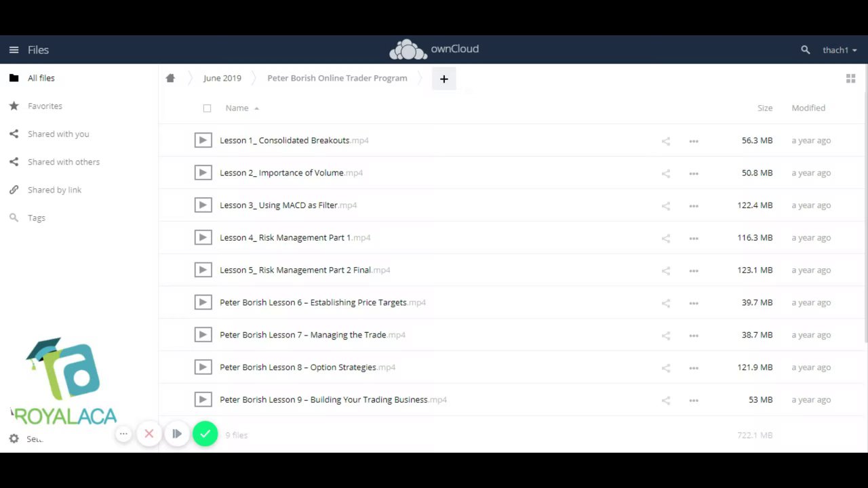Screen dimensions: 868x488
Task: Open Lesson 3_ Using MACD as Filter.mp4
Action: pos(288,205)
